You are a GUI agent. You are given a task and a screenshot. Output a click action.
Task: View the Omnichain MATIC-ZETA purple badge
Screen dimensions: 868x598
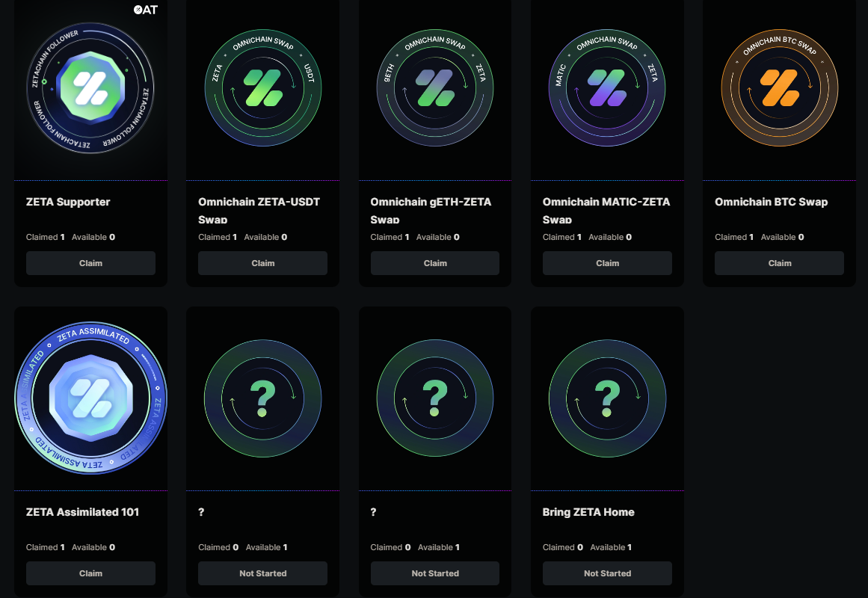tap(607, 88)
